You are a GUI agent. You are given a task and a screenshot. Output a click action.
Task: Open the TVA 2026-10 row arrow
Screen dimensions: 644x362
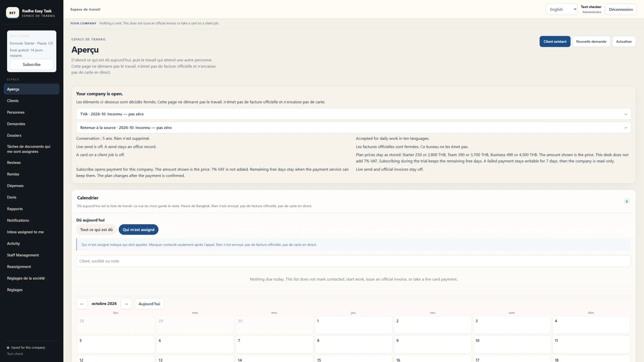coord(625,114)
